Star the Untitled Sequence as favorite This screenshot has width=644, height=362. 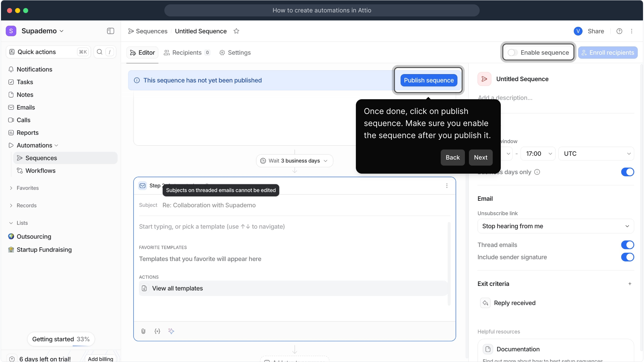pyautogui.click(x=236, y=31)
